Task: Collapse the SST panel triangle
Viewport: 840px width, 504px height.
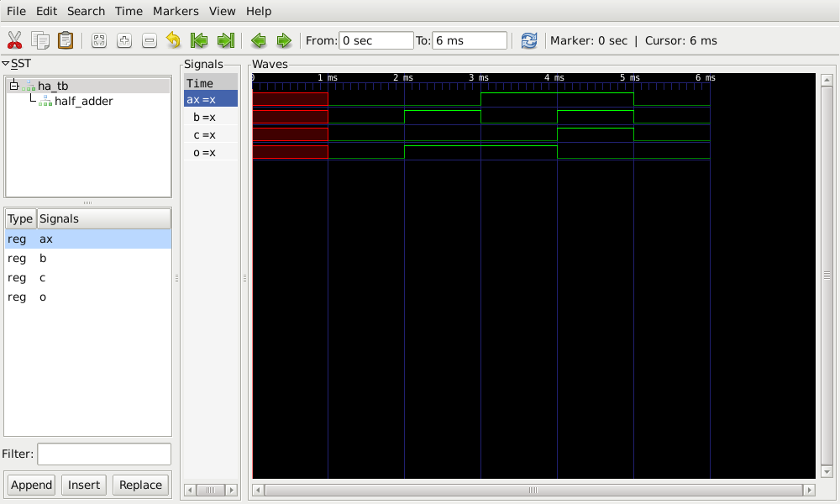Action: 5,63
